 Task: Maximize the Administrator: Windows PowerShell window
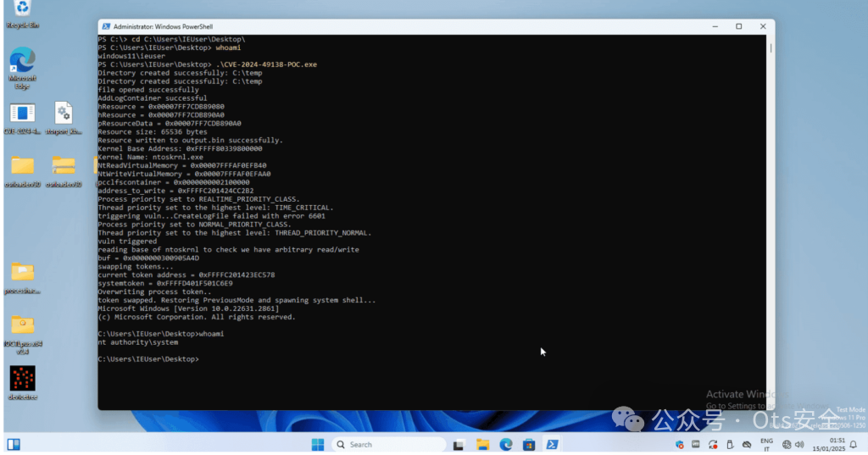pyautogui.click(x=739, y=26)
